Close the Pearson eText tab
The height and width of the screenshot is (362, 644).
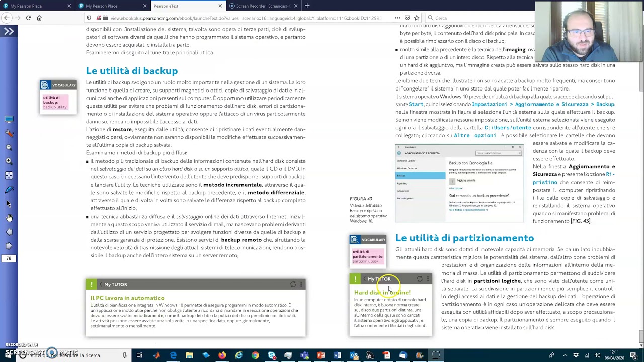pos(220,6)
